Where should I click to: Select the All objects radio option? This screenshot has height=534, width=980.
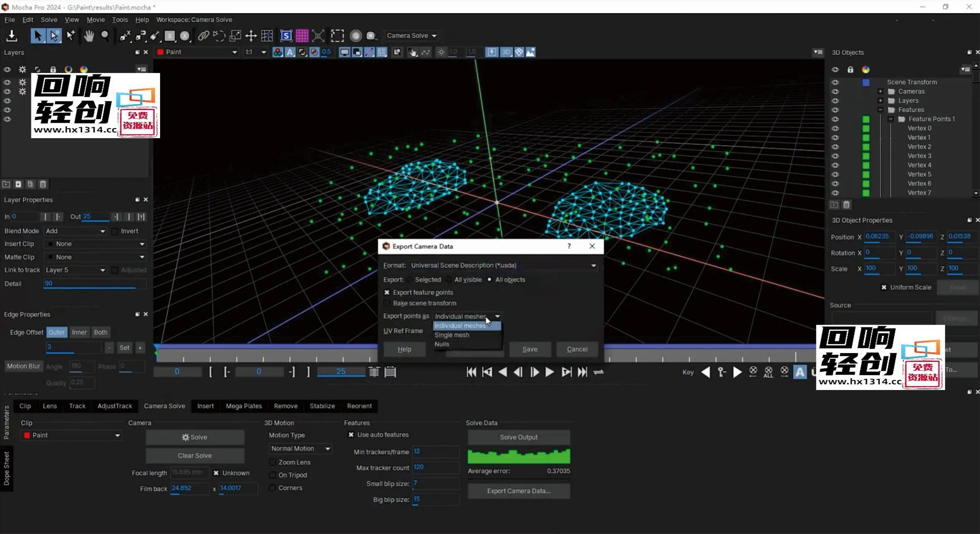click(x=490, y=280)
